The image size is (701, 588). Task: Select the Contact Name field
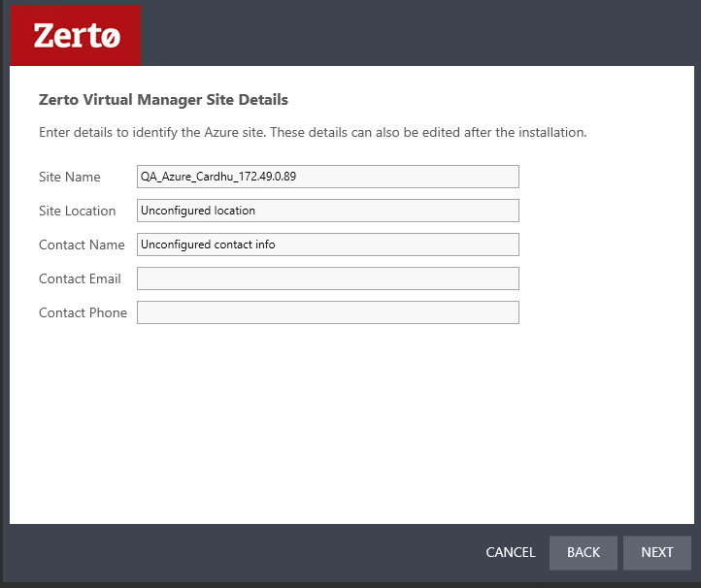[x=328, y=245]
